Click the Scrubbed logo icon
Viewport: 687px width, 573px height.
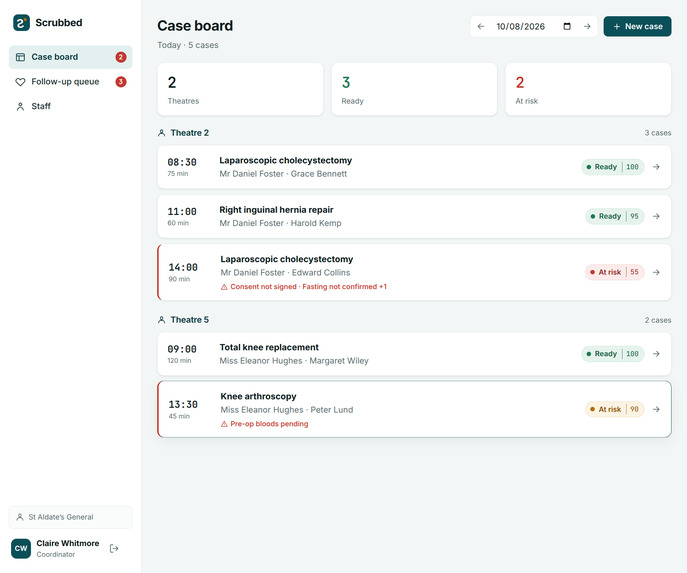[x=21, y=23]
